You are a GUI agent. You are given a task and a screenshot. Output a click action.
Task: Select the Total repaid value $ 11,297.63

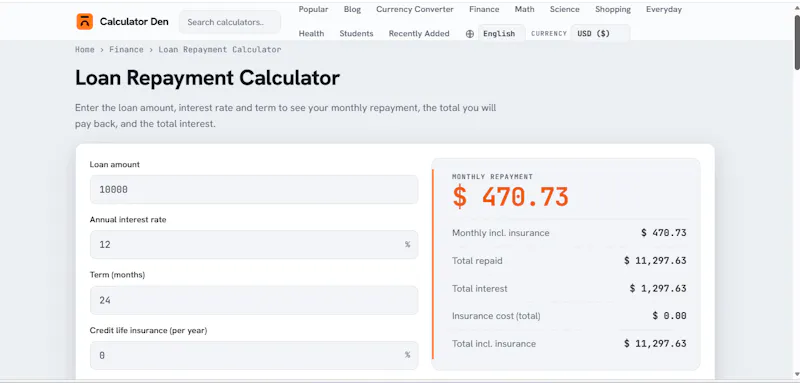(x=655, y=261)
